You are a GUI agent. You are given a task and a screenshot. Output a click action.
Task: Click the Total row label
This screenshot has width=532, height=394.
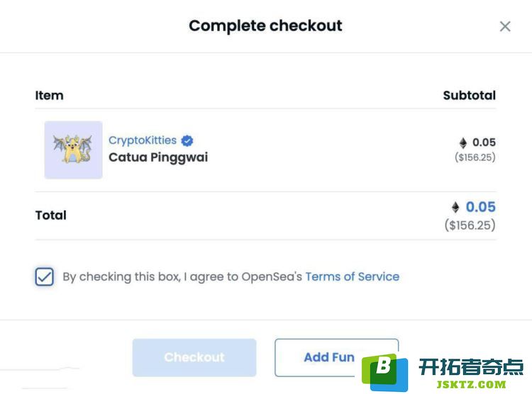51,215
